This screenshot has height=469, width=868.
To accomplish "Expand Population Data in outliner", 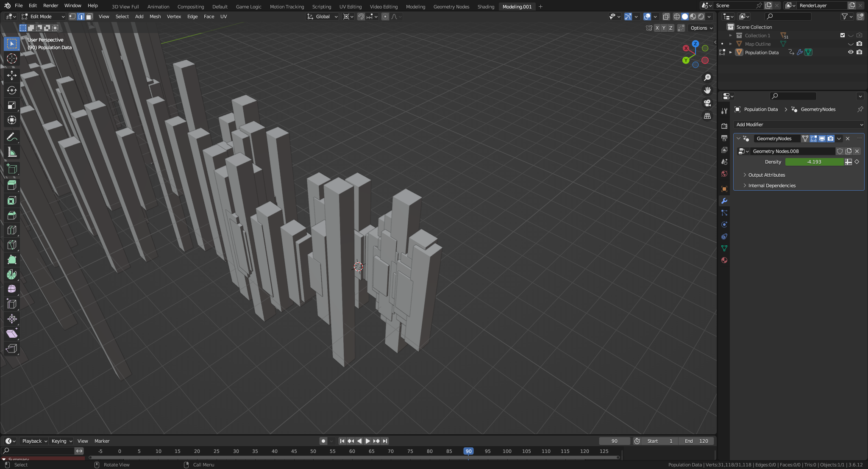I will (730, 53).
